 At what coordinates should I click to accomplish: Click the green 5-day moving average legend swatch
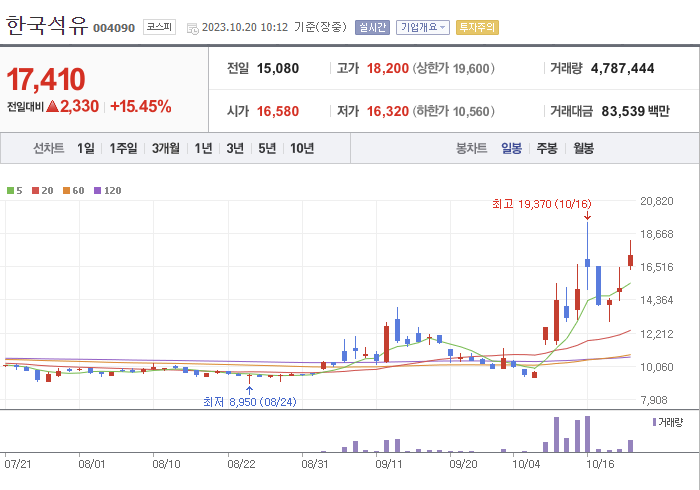click(x=10, y=191)
